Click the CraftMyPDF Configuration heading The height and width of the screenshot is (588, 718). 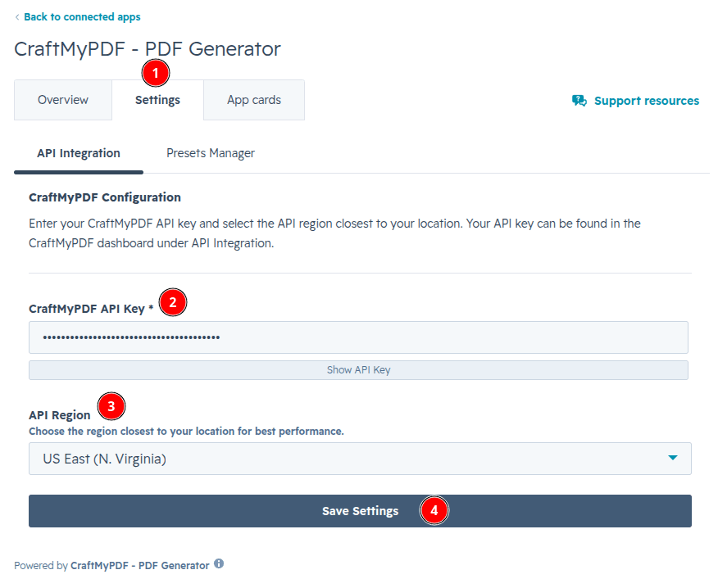click(105, 197)
